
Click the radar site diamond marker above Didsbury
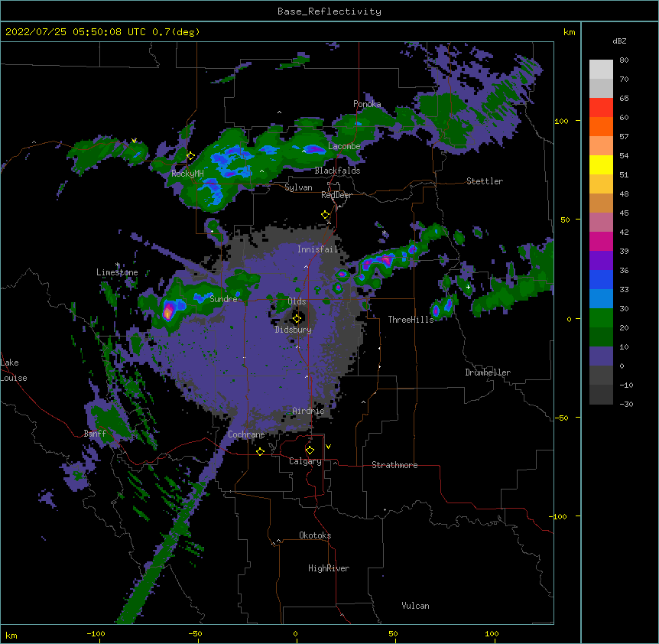297,319
